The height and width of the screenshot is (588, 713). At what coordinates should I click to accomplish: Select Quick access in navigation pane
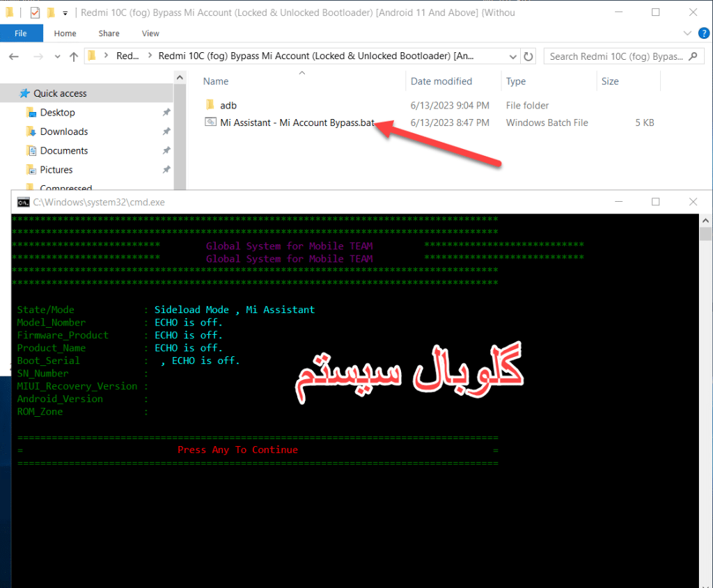click(x=86, y=93)
